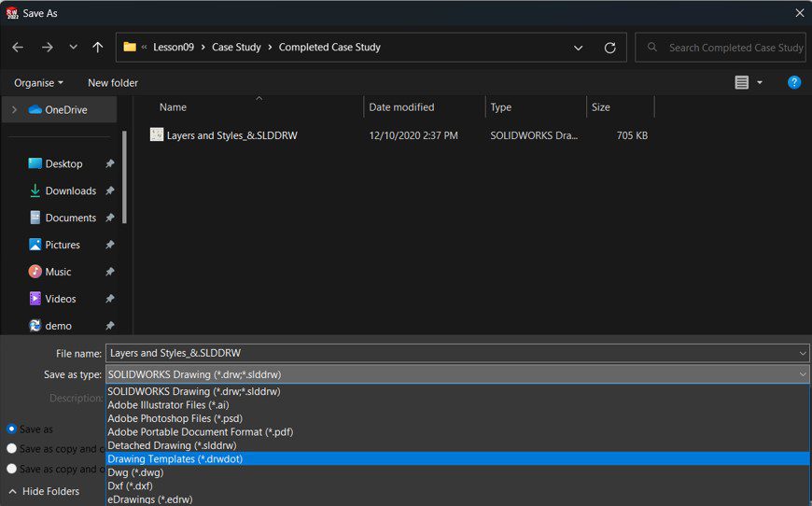Image resolution: width=812 pixels, height=506 pixels.
Task: Click the New folder button
Action: click(113, 83)
